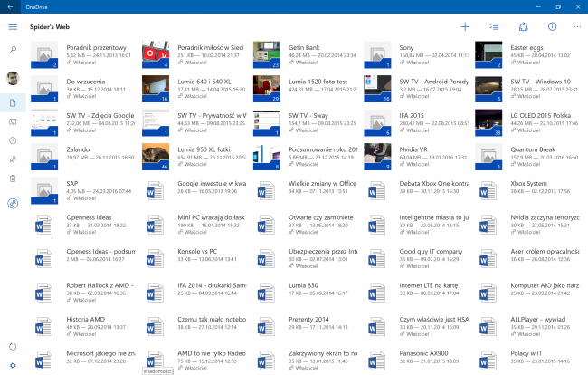Open Mini PC wracają do łask document

[194, 225]
